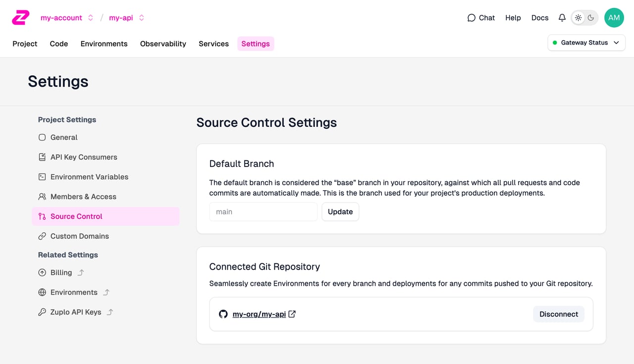Click the Update button
This screenshot has height=364, width=634.
click(x=340, y=211)
